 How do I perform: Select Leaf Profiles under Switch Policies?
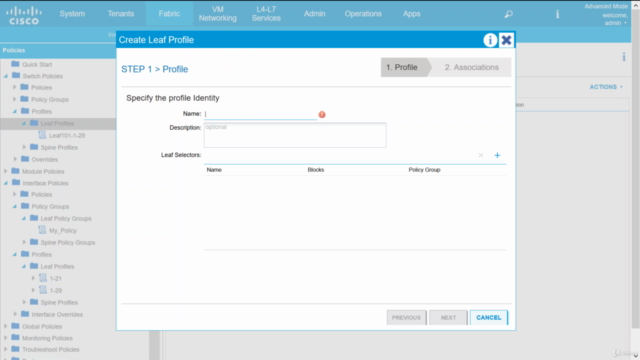click(x=58, y=124)
